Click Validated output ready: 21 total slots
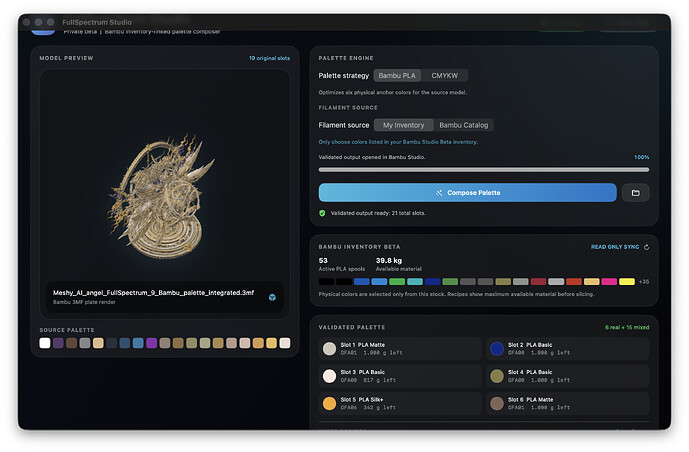The height and width of the screenshot is (452, 689). pos(378,213)
